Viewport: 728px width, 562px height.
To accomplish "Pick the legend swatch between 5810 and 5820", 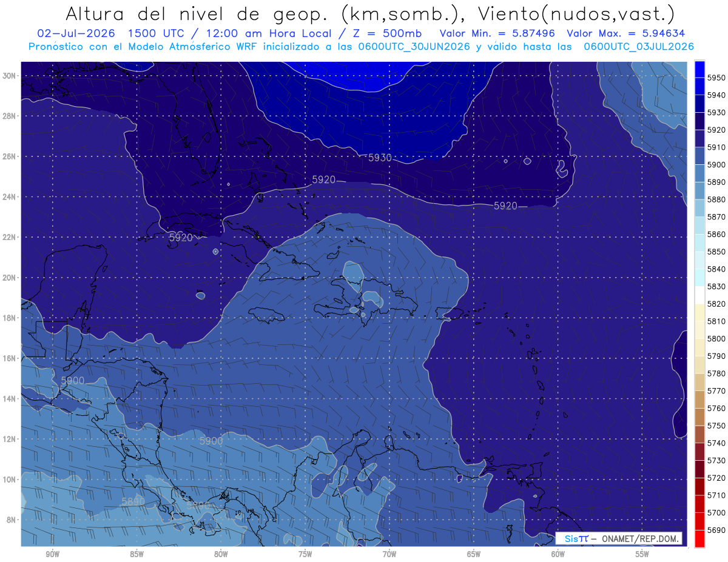I will point(699,312).
